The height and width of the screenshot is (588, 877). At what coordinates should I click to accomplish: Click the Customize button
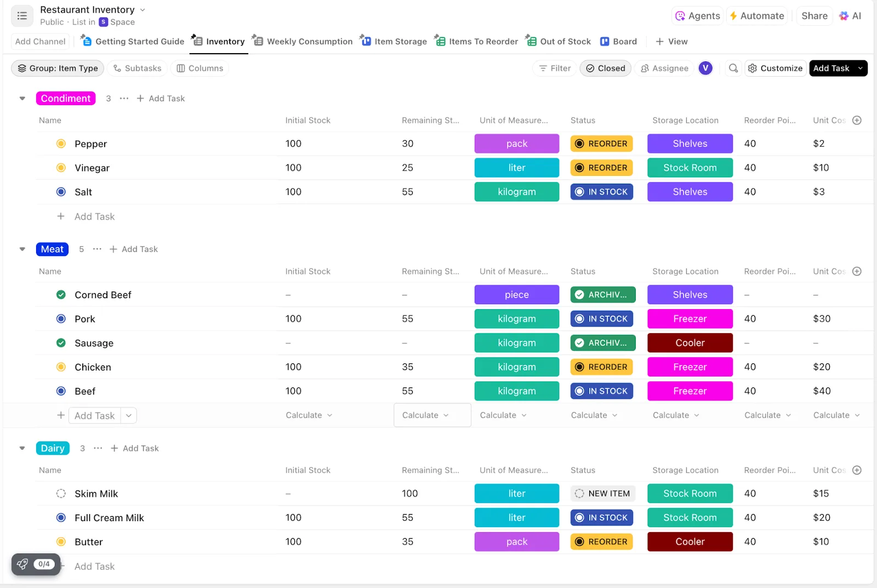coord(776,68)
